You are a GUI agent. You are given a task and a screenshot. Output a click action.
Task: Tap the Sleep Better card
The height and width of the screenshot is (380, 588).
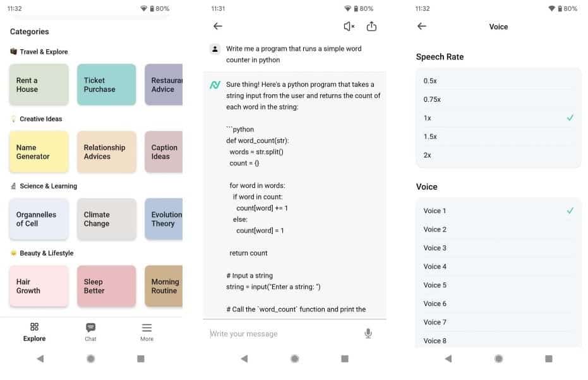pos(106,286)
